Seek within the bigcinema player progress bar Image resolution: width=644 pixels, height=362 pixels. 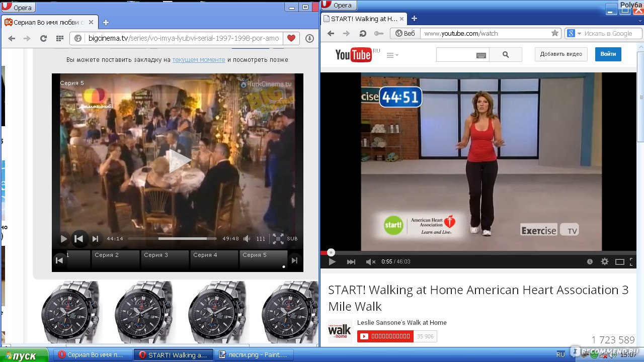[x=172, y=239]
